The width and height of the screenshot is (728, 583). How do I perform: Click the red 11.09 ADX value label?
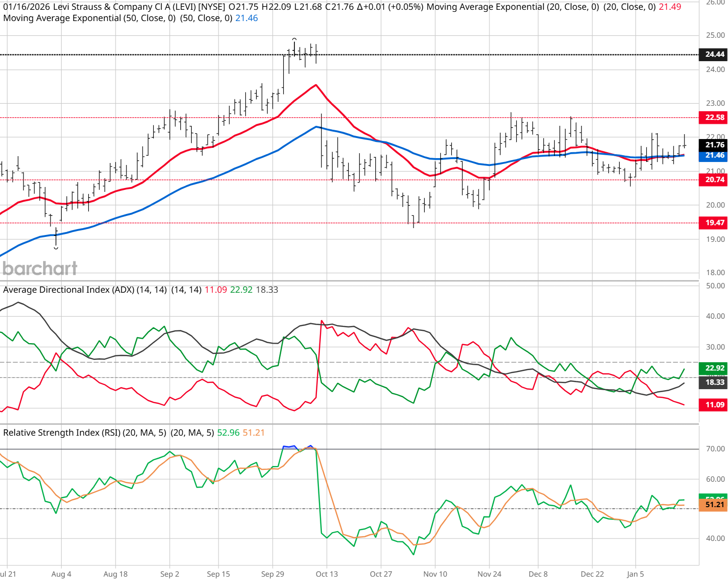click(713, 405)
